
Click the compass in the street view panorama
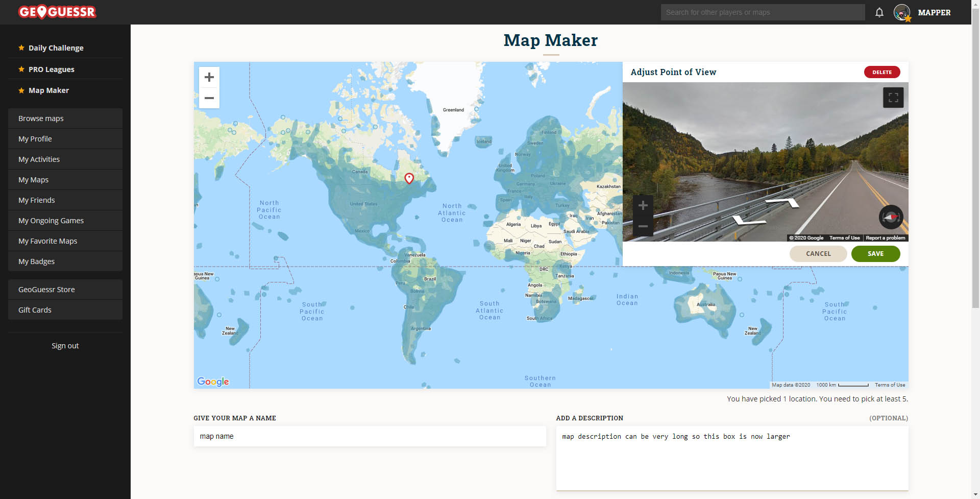click(890, 217)
